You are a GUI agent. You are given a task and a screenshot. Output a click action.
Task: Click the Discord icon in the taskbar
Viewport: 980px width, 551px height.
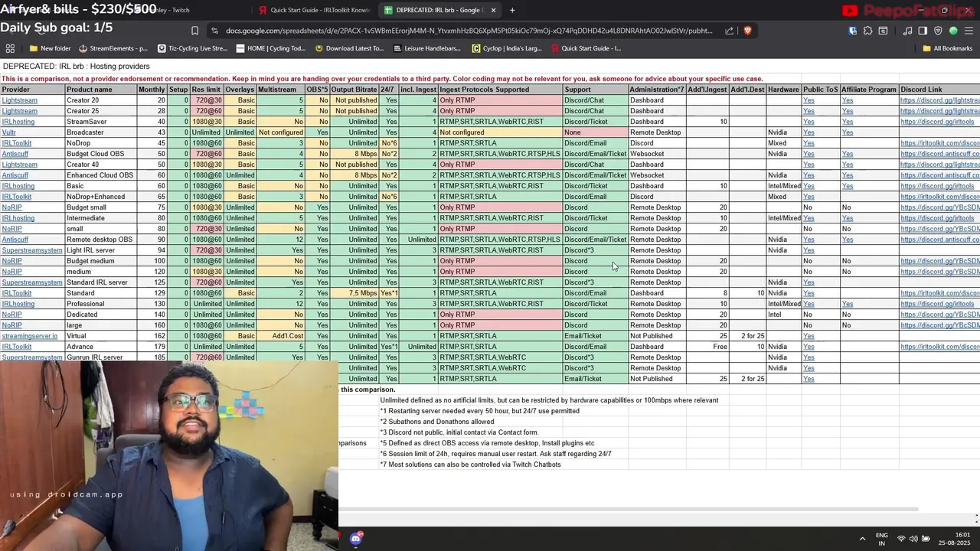(x=355, y=539)
